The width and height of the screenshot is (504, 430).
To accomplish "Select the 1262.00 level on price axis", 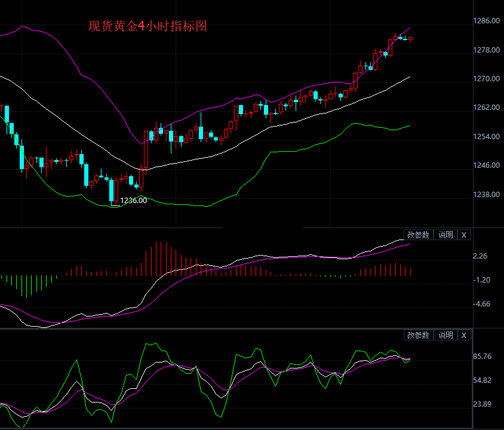I will [487, 107].
